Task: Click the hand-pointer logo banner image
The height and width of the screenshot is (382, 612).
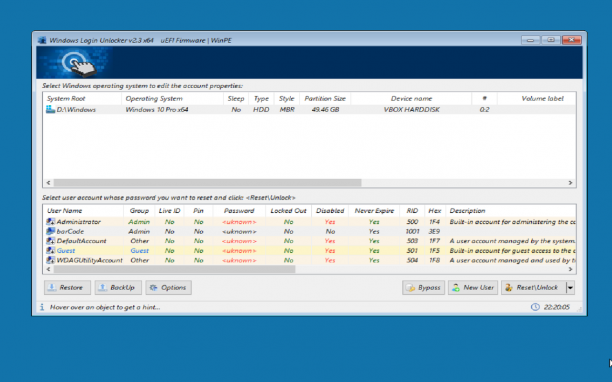Action: coord(74,62)
